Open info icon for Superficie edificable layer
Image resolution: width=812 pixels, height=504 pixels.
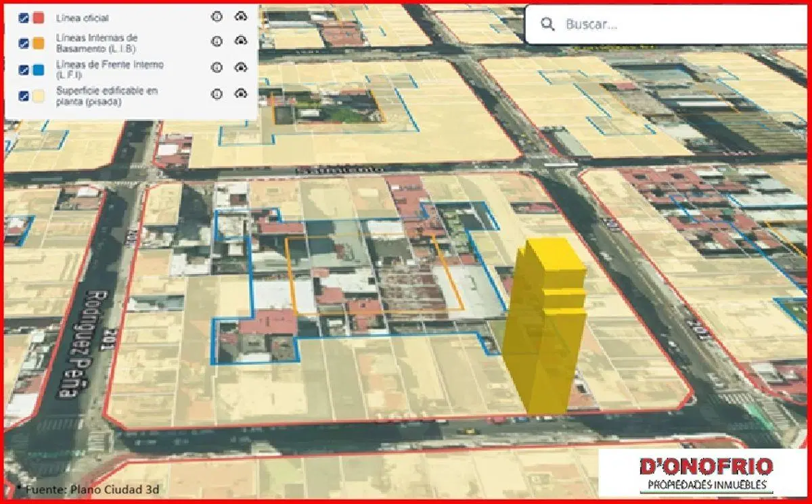click(x=217, y=95)
